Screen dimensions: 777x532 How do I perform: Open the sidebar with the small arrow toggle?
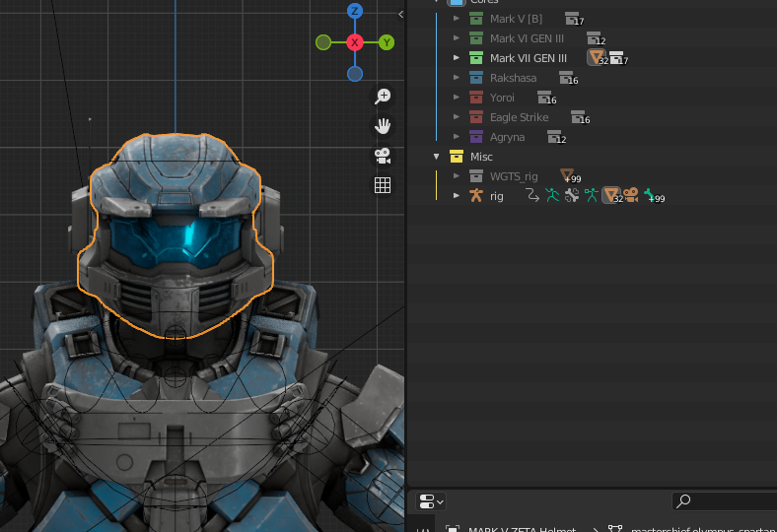[400, 14]
